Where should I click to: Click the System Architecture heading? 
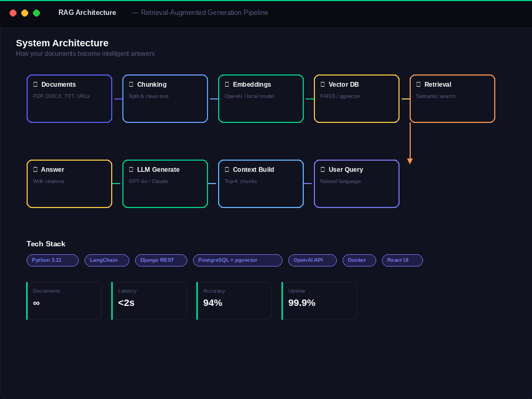(62, 43)
